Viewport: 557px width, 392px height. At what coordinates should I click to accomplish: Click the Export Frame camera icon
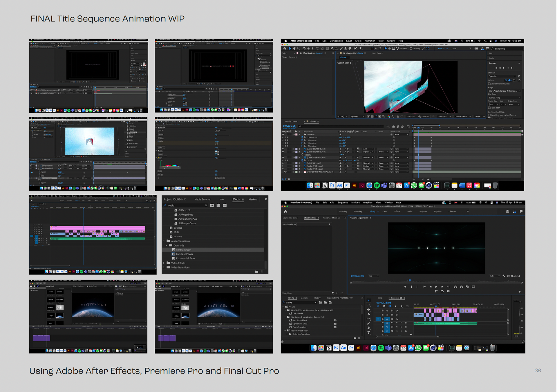(448, 291)
